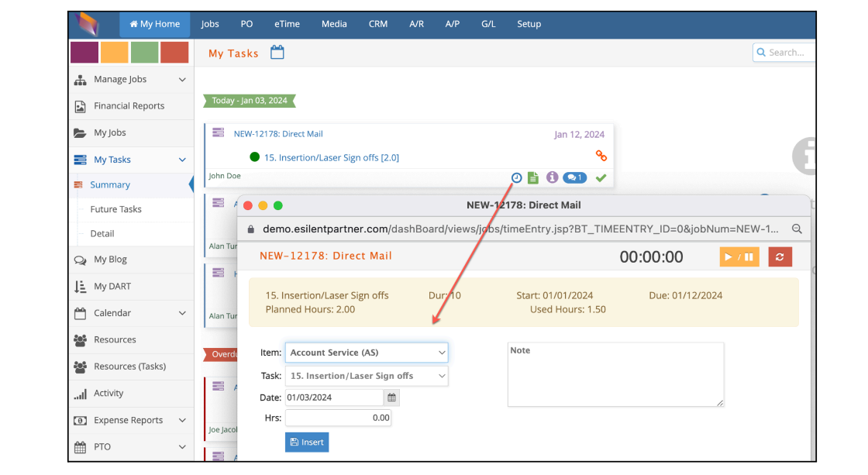
Task: Open the Task dropdown showing Insertion/Laser Sign offs
Action: coord(367,376)
